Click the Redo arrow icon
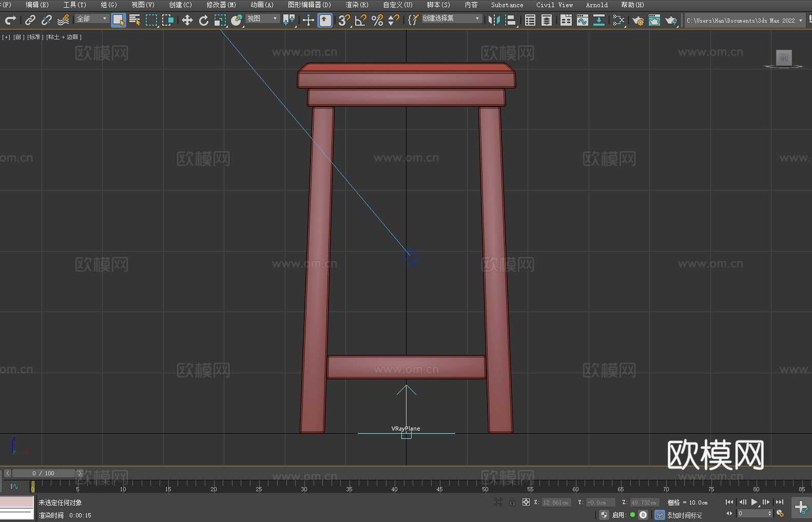 (10, 20)
